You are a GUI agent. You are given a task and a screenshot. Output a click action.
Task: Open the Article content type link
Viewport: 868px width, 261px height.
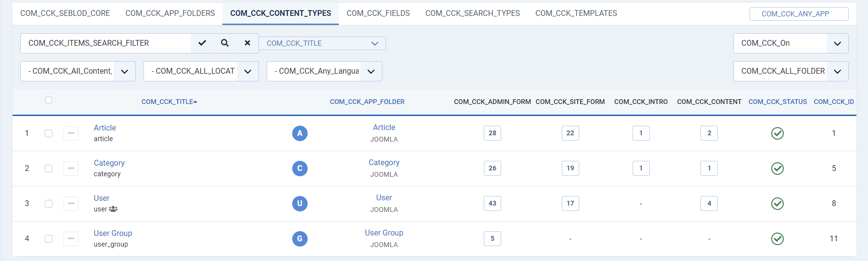pos(105,128)
